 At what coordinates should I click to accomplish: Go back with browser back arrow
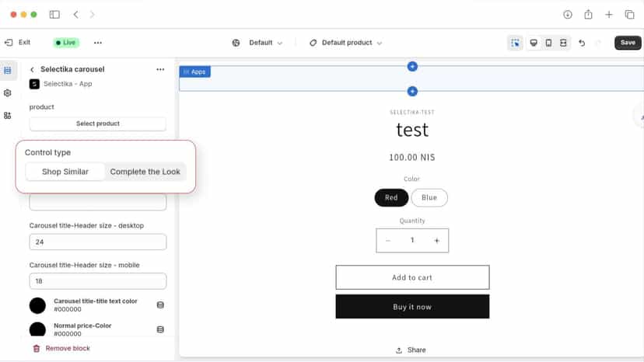[76, 14]
